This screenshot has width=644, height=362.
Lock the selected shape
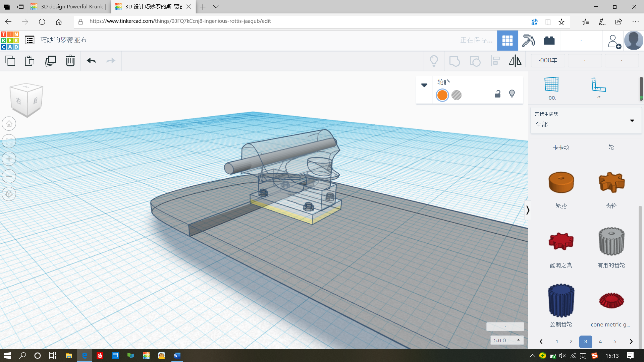[498, 94]
